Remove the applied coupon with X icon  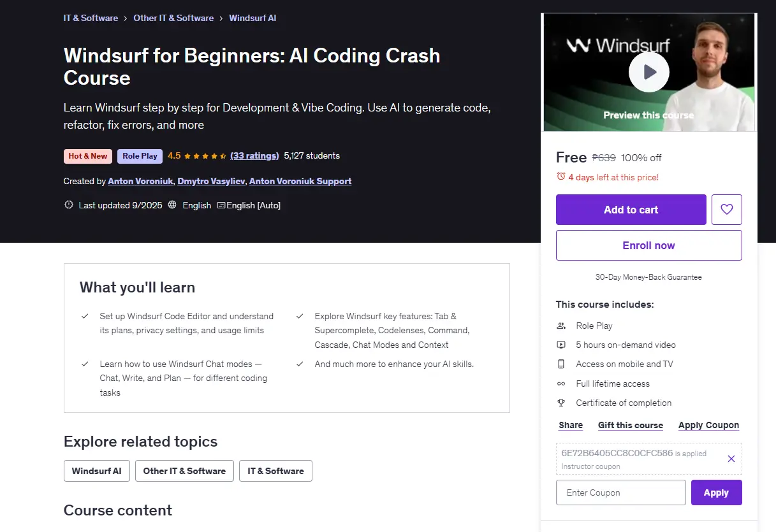pos(731,459)
